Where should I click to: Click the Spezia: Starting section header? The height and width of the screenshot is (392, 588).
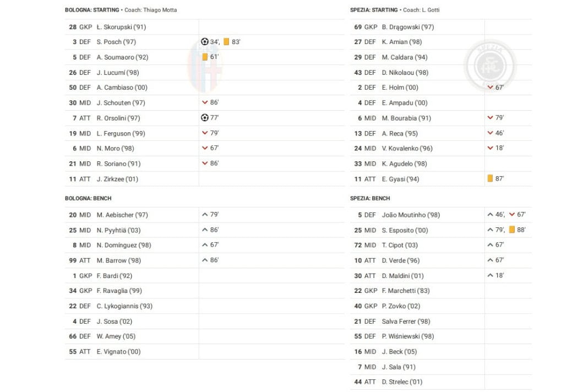coord(374,10)
